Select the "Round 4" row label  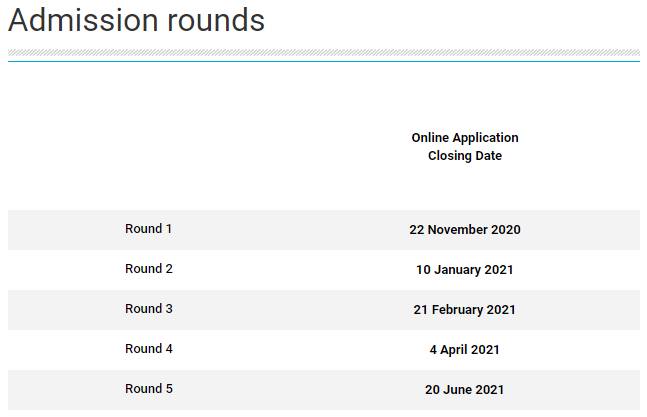148,349
